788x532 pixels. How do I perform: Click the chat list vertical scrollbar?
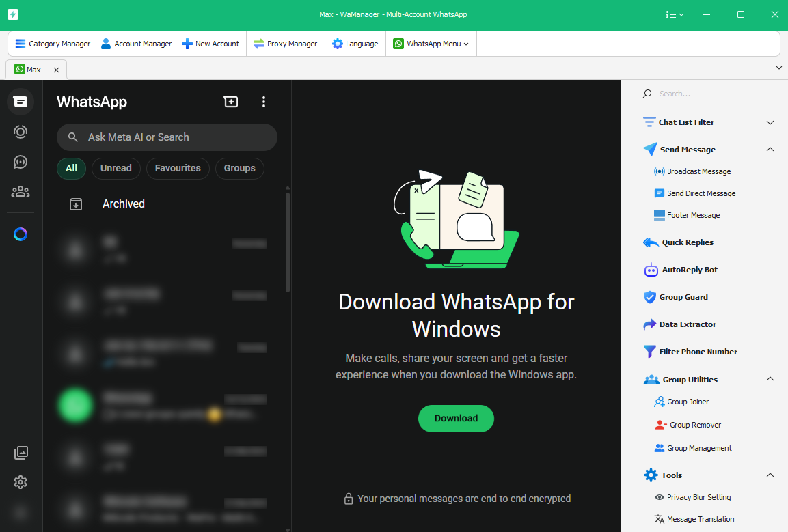pyautogui.click(x=288, y=242)
